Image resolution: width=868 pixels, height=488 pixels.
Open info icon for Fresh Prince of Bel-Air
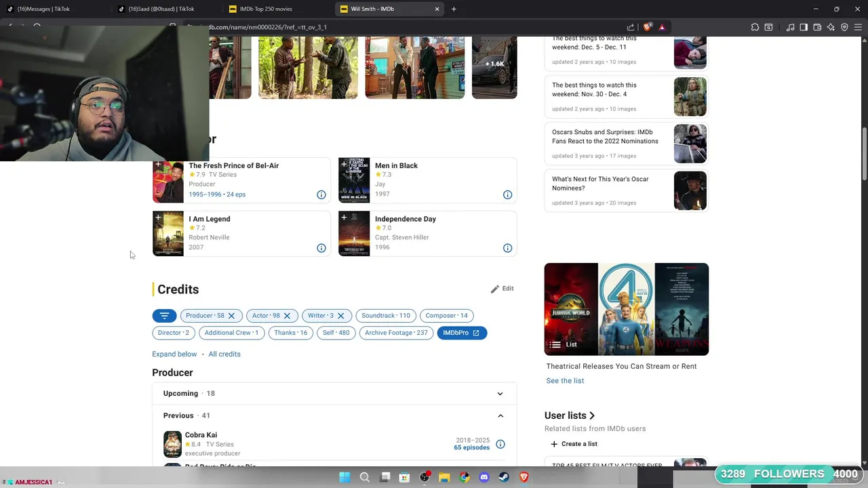coord(321,195)
